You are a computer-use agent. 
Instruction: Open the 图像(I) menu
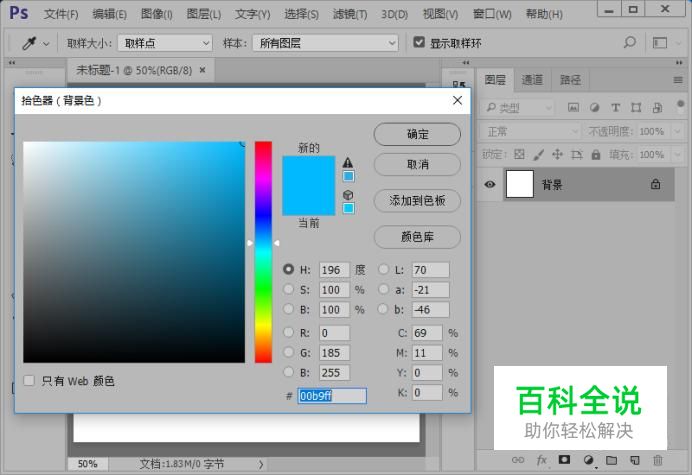tap(157, 14)
